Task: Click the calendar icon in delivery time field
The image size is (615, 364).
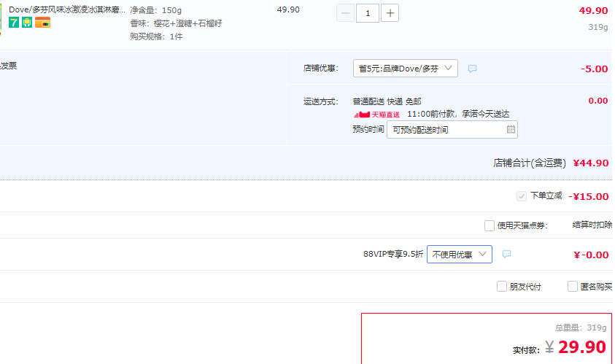Action: coord(511,129)
